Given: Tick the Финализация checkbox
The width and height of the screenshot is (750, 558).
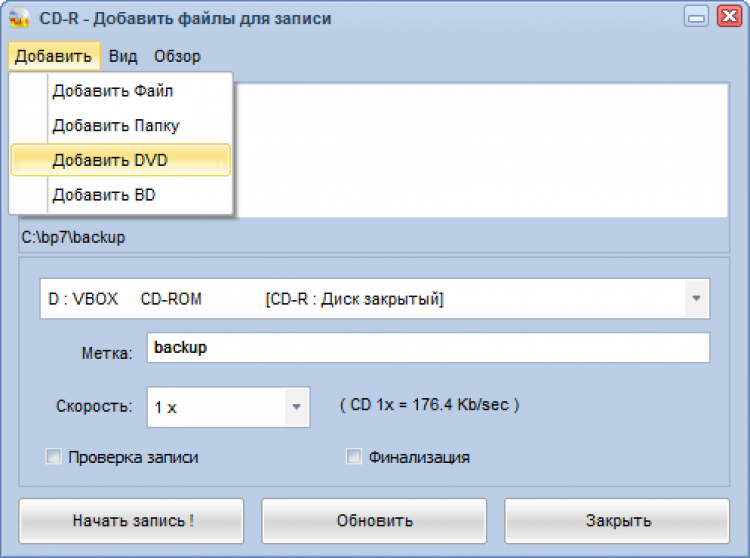Looking at the screenshot, I should (353, 457).
